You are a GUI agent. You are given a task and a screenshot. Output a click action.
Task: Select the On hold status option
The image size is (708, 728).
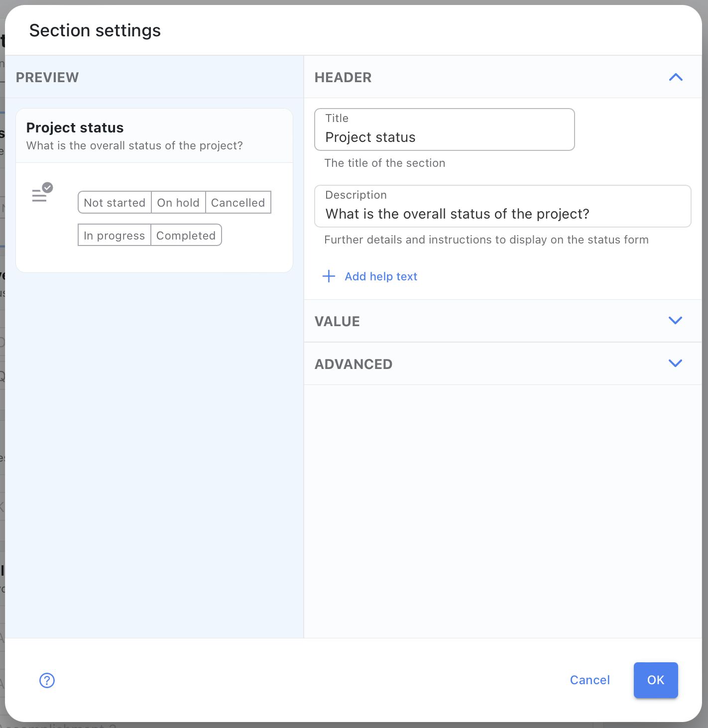click(x=178, y=203)
